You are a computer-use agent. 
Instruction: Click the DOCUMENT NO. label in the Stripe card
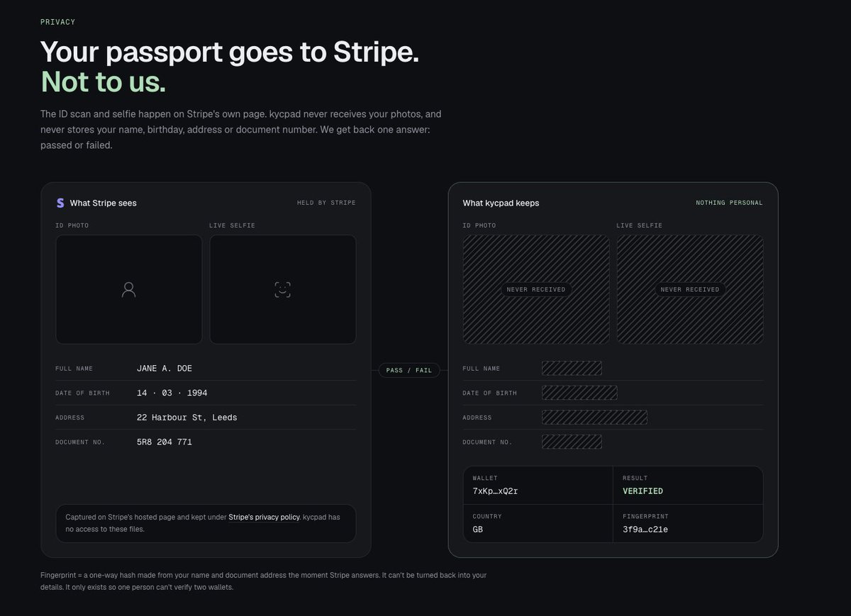point(80,442)
